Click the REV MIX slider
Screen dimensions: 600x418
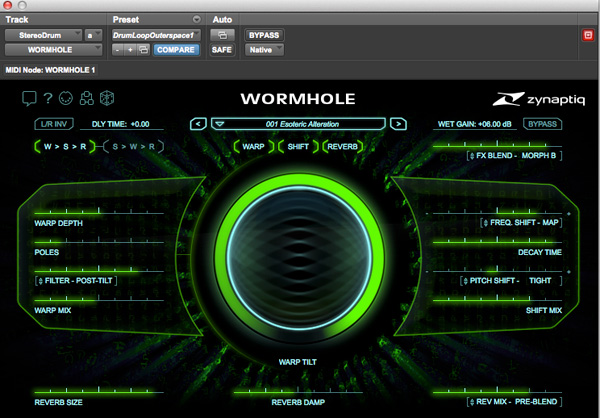[497, 391]
